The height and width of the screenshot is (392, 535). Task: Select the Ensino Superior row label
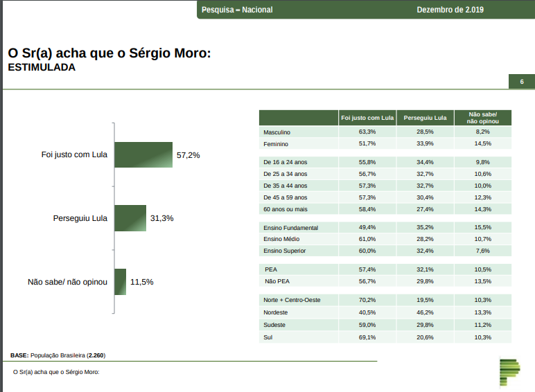coord(285,251)
